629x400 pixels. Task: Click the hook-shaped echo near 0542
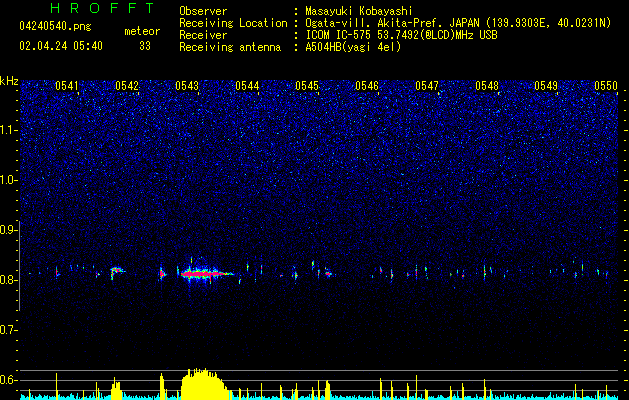tap(117, 272)
